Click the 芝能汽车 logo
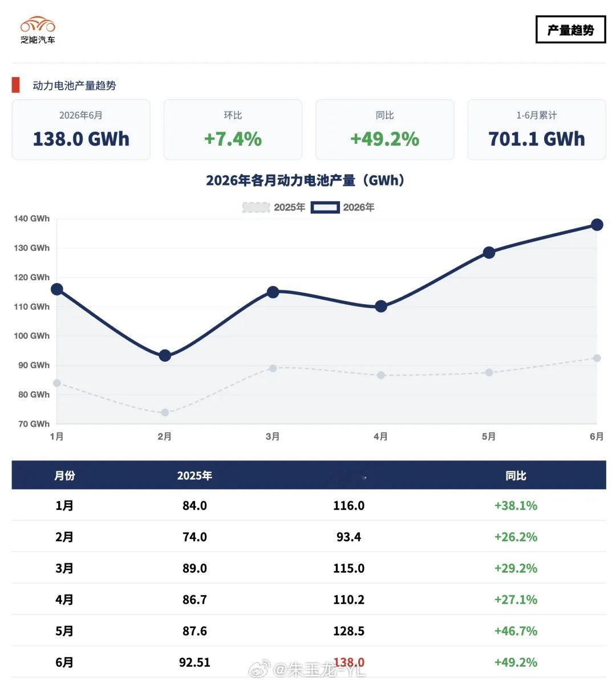This screenshot has width=616, height=684. point(38,30)
